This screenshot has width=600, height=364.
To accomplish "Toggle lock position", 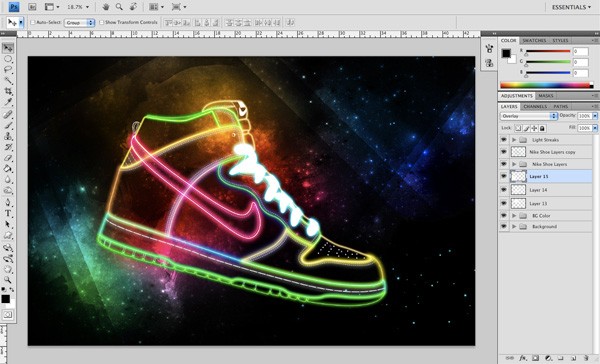I will click(534, 128).
